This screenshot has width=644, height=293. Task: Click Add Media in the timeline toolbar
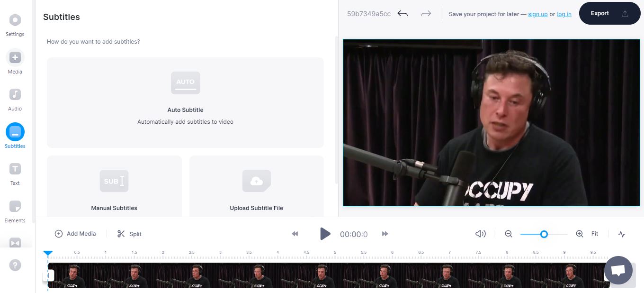(75, 234)
